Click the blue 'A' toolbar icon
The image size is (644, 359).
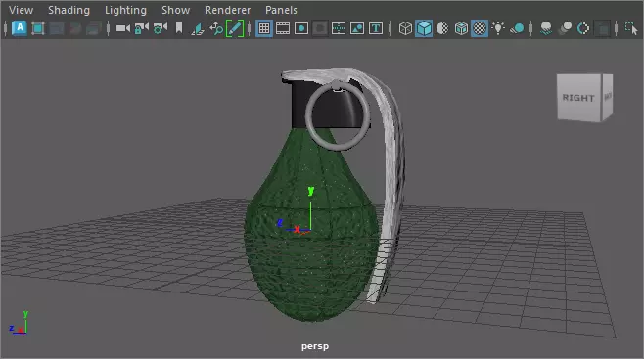pos(20,28)
